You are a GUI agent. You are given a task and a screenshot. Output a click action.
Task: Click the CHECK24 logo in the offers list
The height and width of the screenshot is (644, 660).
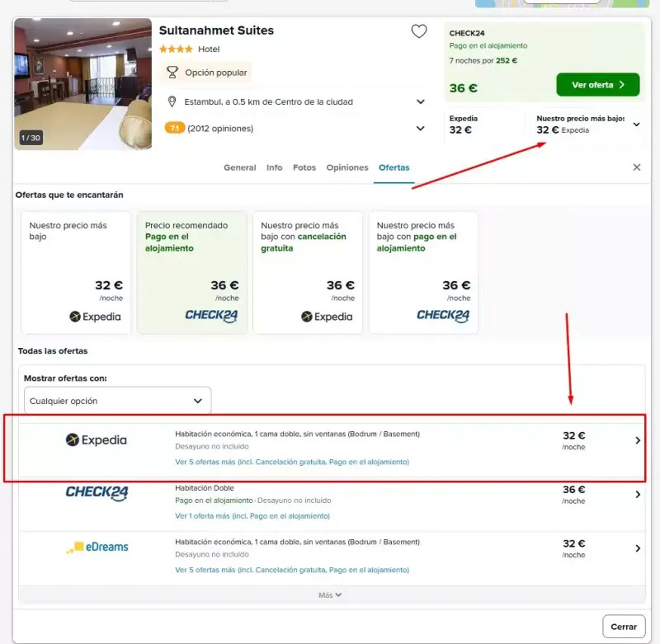(97, 493)
